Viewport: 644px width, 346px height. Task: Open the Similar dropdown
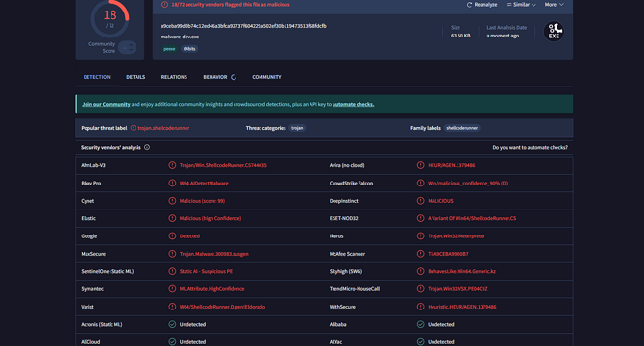(521, 5)
